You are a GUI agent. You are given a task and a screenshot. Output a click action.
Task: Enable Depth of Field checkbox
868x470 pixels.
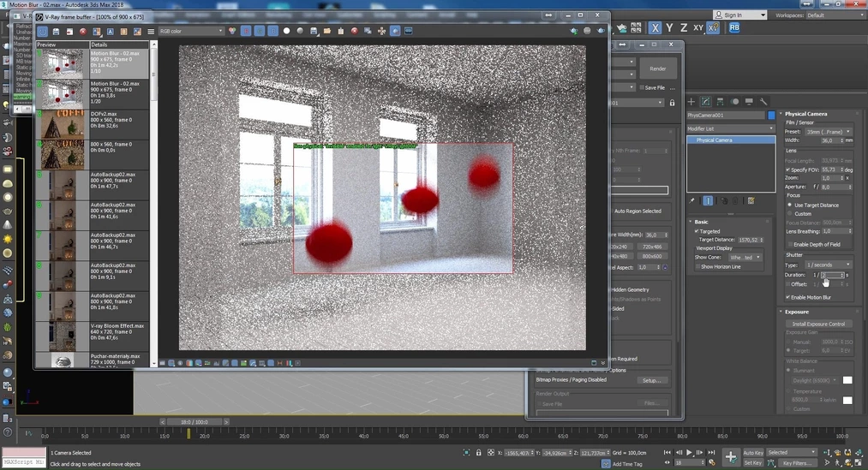tap(790, 244)
